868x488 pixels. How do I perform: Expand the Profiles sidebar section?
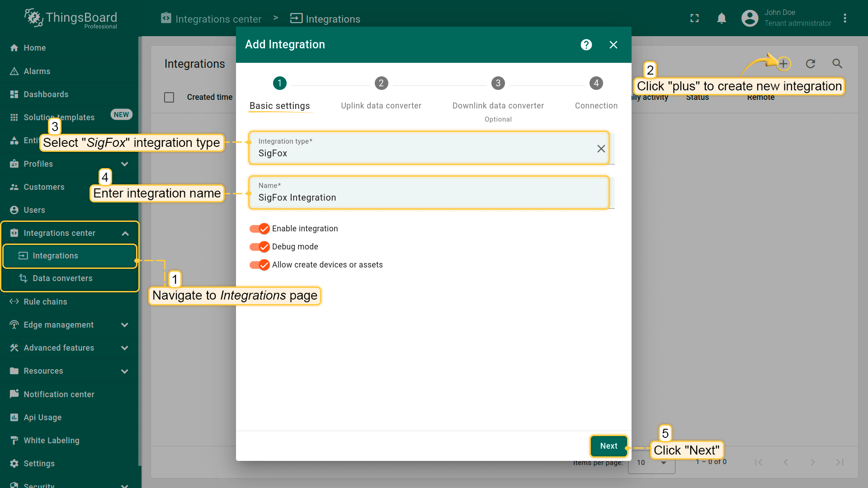[x=125, y=164]
